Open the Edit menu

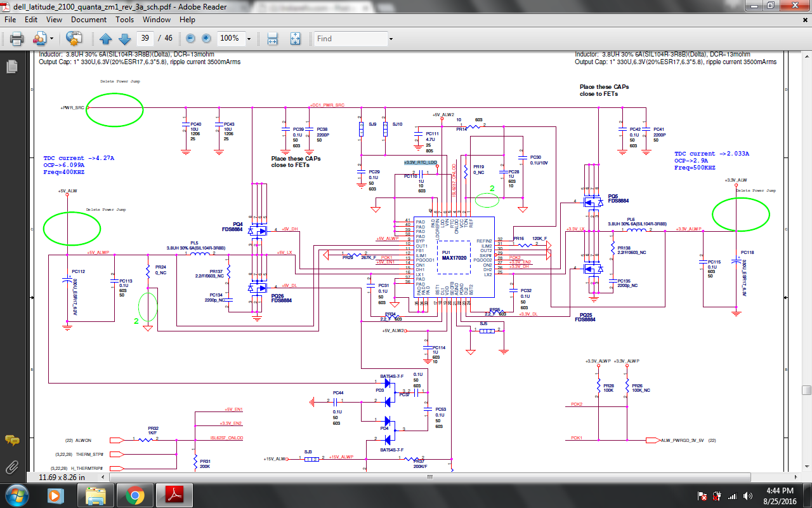(31, 20)
